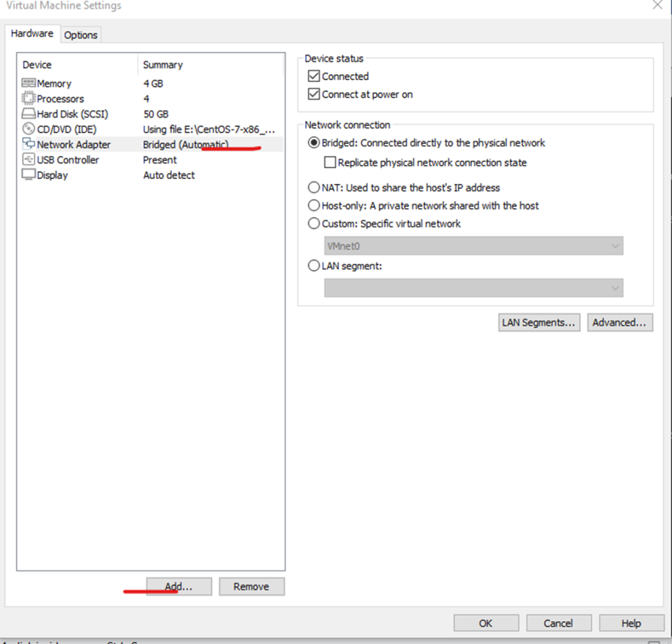Select the Hardware tab
672x644 pixels.
coord(32,33)
